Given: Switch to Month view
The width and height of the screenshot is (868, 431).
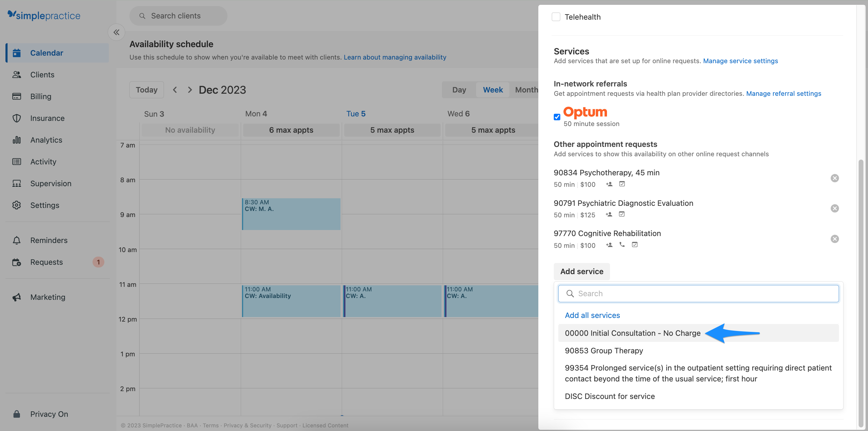Looking at the screenshot, I should click(x=527, y=89).
